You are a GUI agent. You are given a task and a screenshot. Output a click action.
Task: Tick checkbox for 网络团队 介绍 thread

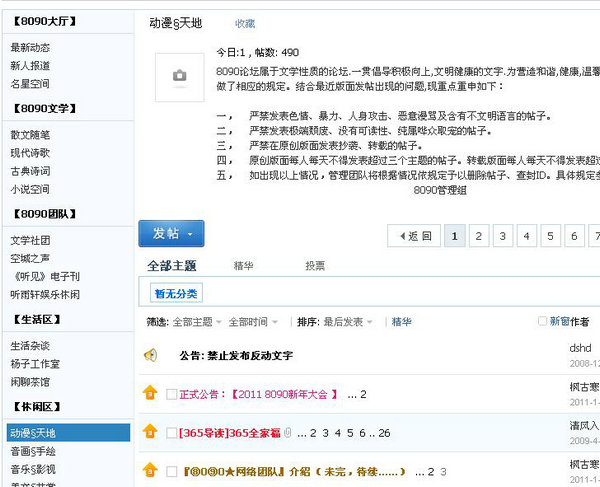click(171, 472)
